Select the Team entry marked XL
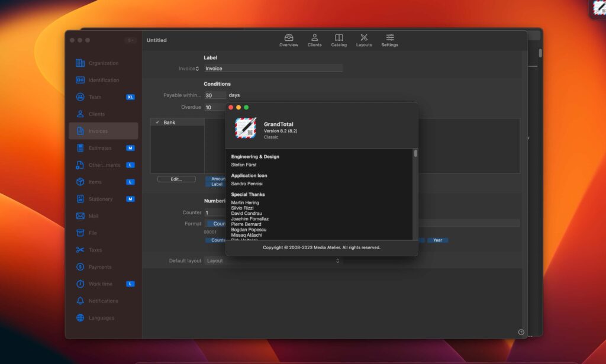Image resolution: width=606 pixels, height=364 pixels. tap(95, 96)
